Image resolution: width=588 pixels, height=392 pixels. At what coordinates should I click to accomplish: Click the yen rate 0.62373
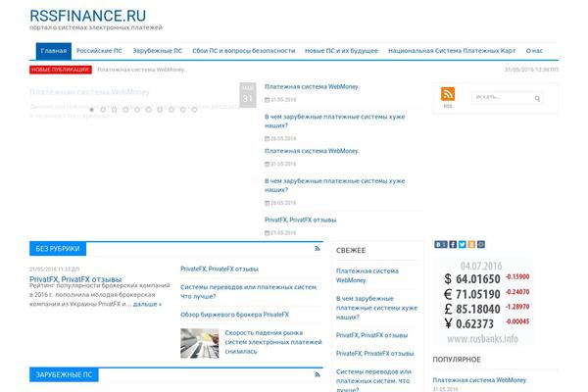(474, 323)
